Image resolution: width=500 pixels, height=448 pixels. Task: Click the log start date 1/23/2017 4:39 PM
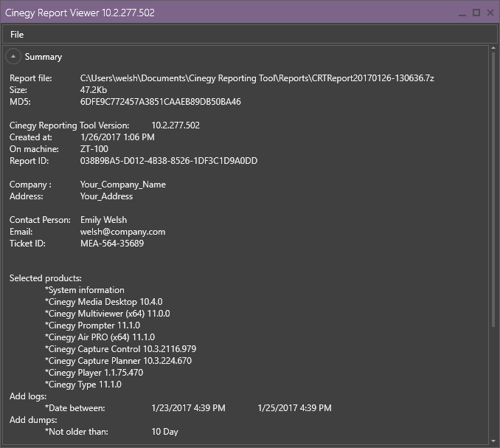[x=189, y=408]
